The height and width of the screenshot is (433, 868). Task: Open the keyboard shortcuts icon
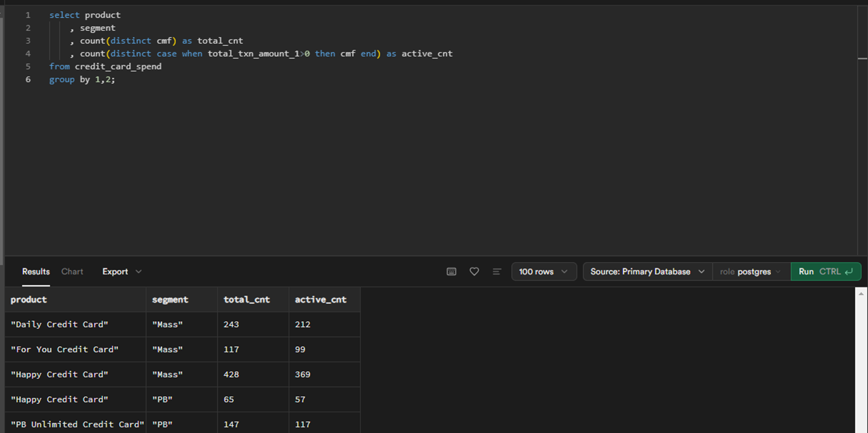pyautogui.click(x=451, y=271)
